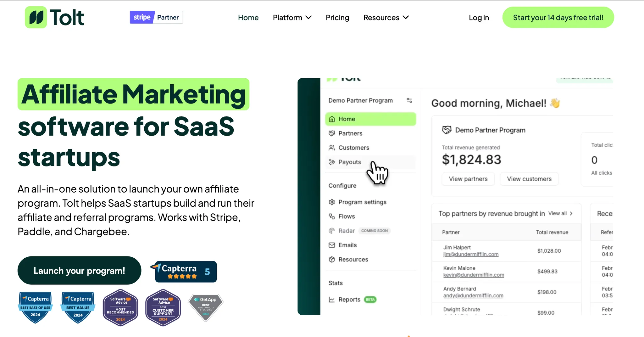Click the View all chevron arrow
Screen dimensions: 644x337
571,213
